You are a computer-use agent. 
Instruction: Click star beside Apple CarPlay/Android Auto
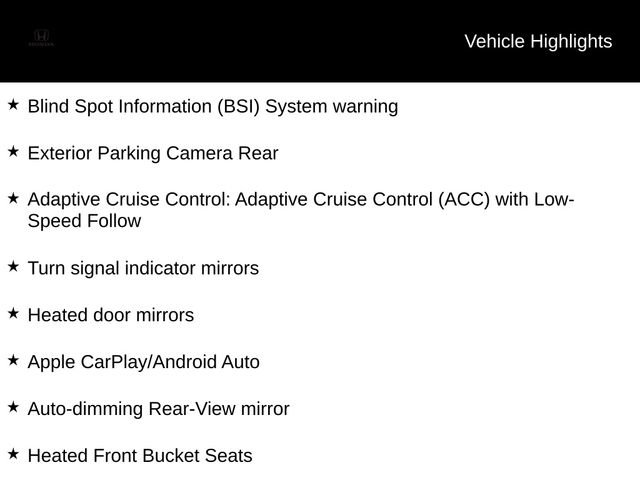[x=13, y=360]
